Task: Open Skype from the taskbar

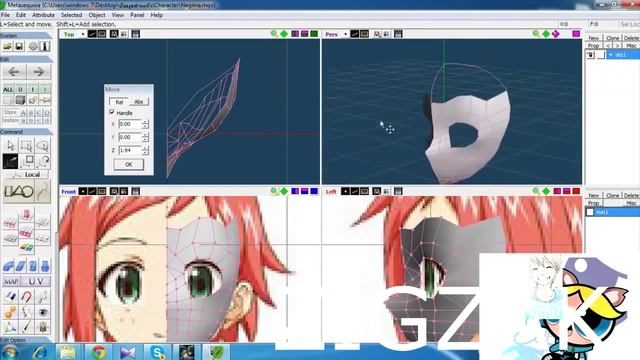Action: point(158,352)
